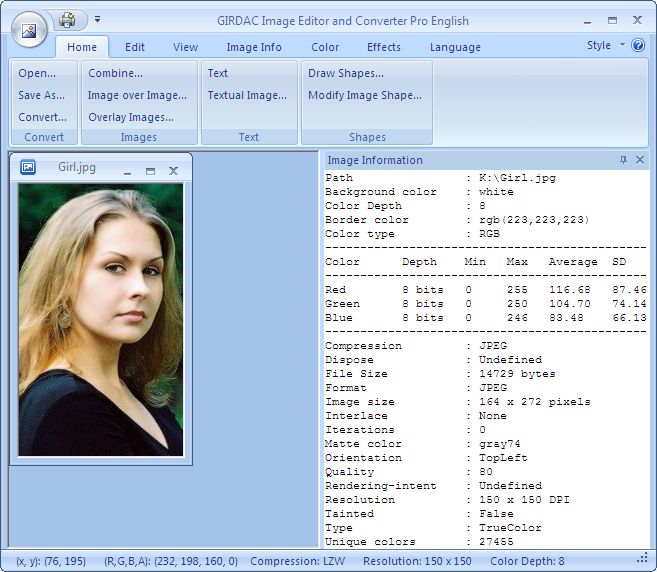Viewport: 657px width, 572px height.
Task: Select the Effects ribbon tab
Action: 384,47
